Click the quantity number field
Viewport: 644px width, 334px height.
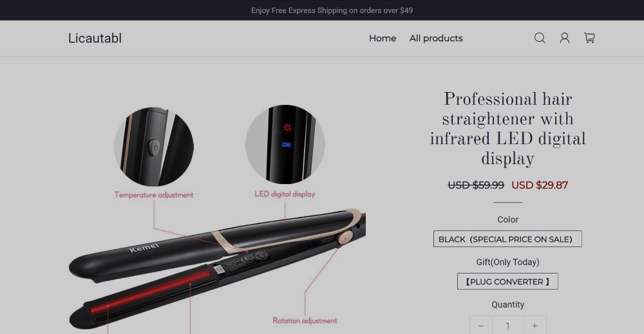pos(508,326)
